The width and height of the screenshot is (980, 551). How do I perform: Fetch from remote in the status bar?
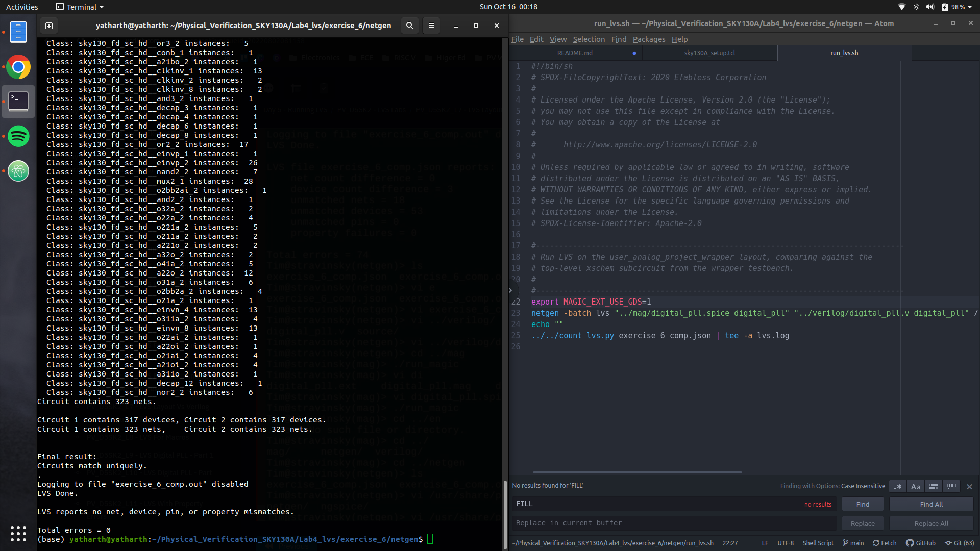point(885,543)
